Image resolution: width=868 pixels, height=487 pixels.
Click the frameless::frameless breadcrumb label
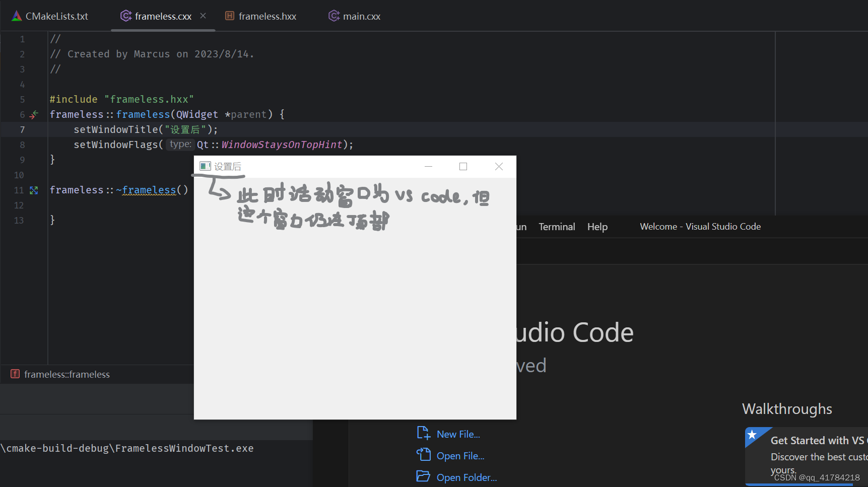[67, 374]
